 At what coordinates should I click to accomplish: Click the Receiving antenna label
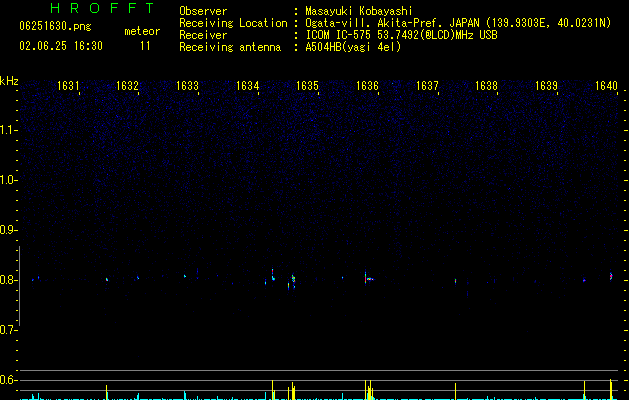tap(230, 47)
